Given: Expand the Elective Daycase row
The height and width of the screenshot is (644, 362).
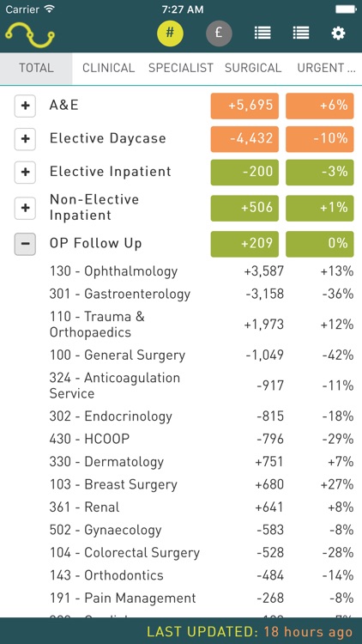Looking at the screenshot, I should point(25,139).
